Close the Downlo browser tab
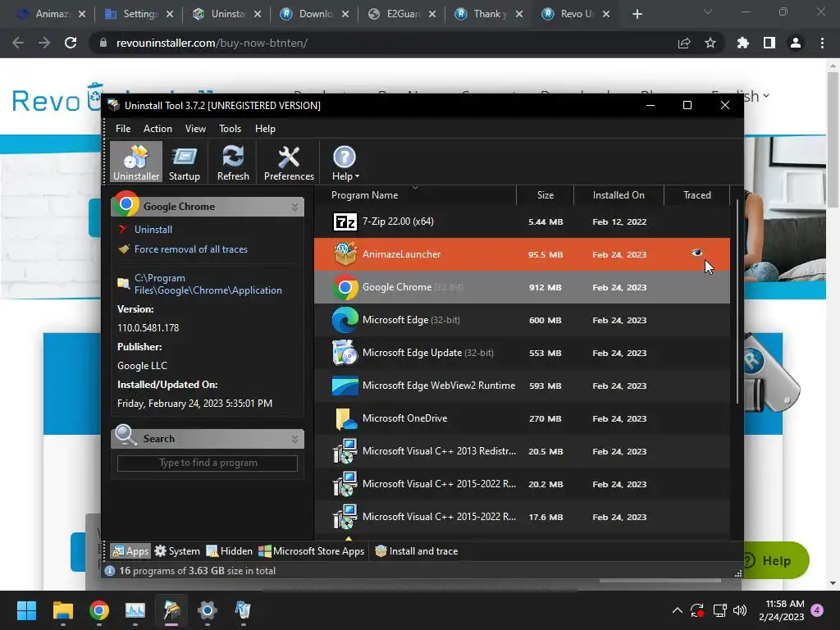The image size is (840, 630). 345,14
